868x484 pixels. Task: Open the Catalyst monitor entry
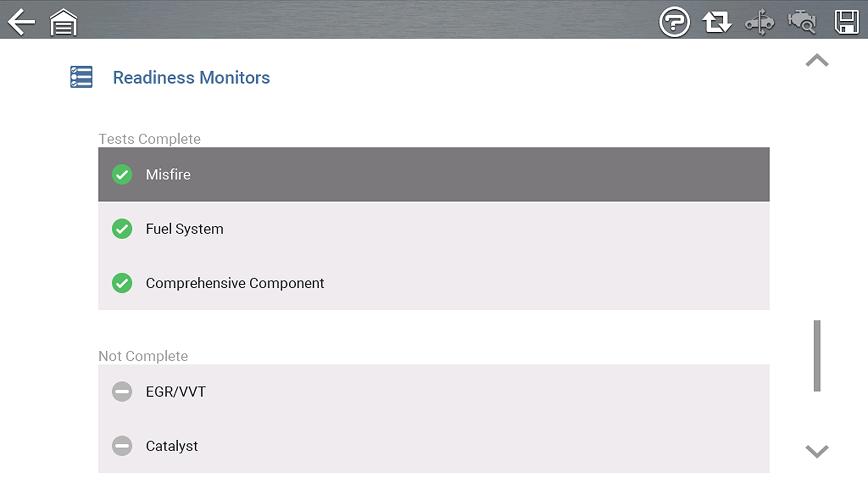pos(434,446)
